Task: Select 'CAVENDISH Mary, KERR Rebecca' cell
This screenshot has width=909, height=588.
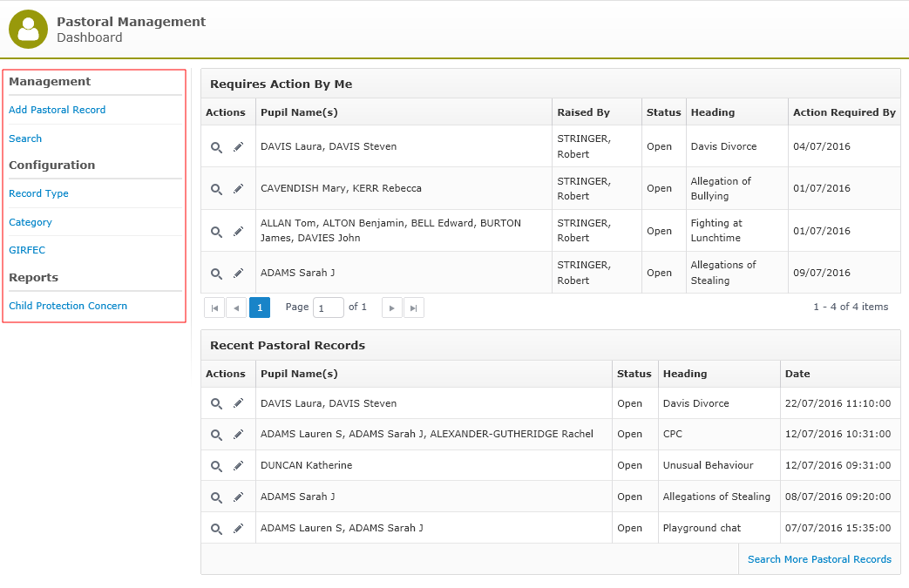Action: pos(404,188)
